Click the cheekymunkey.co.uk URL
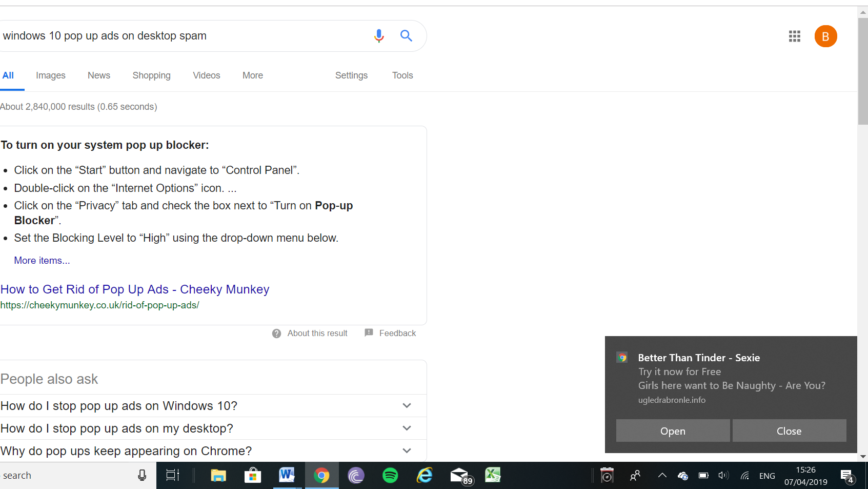Viewport: 868px width, 489px height. 99,305
